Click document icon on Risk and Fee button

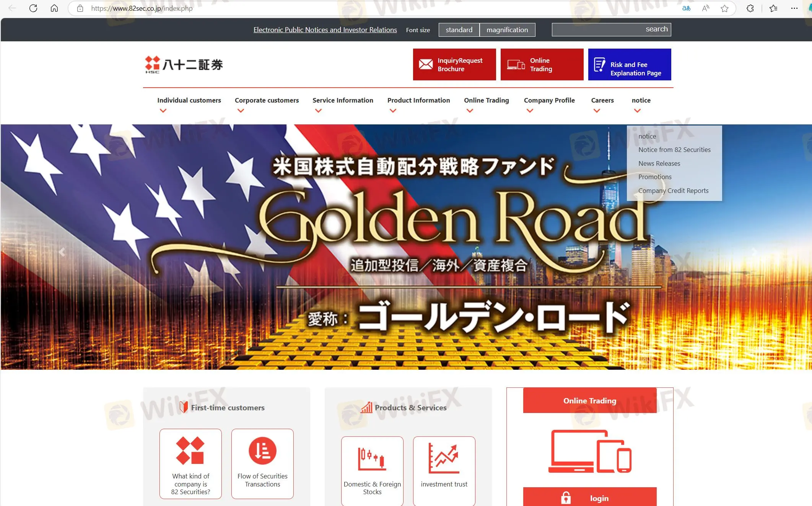[x=599, y=65]
